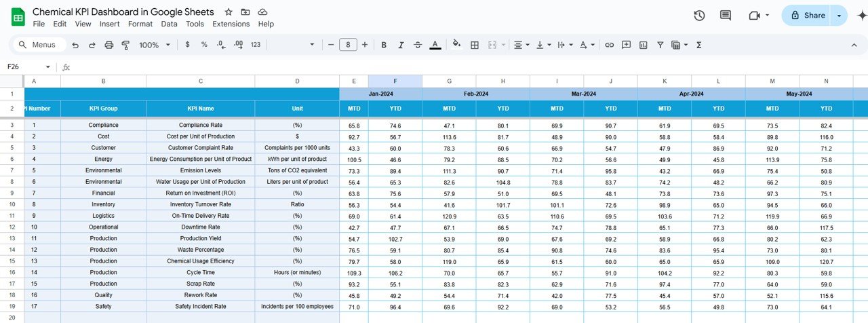Decrease decimal places
868x323 pixels.
pos(221,45)
